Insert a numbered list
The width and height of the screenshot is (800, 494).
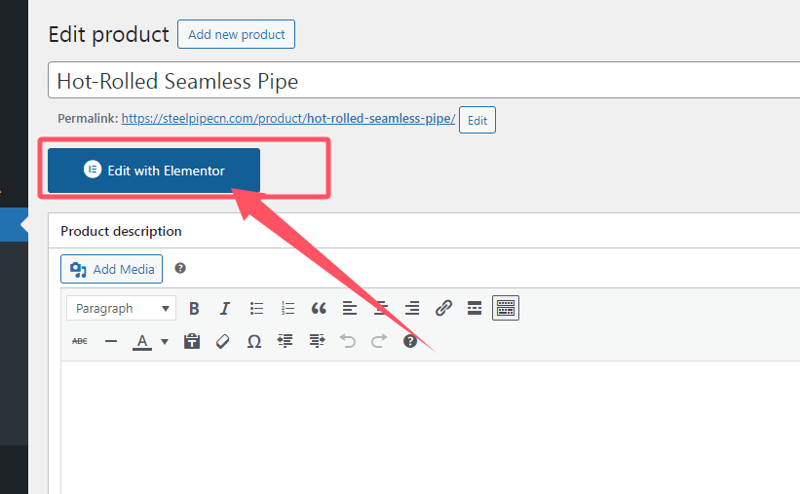tap(288, 308)
